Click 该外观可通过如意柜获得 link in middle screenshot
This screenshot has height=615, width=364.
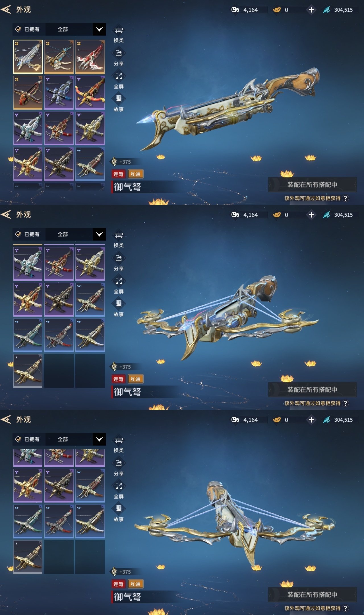(313, 403)
